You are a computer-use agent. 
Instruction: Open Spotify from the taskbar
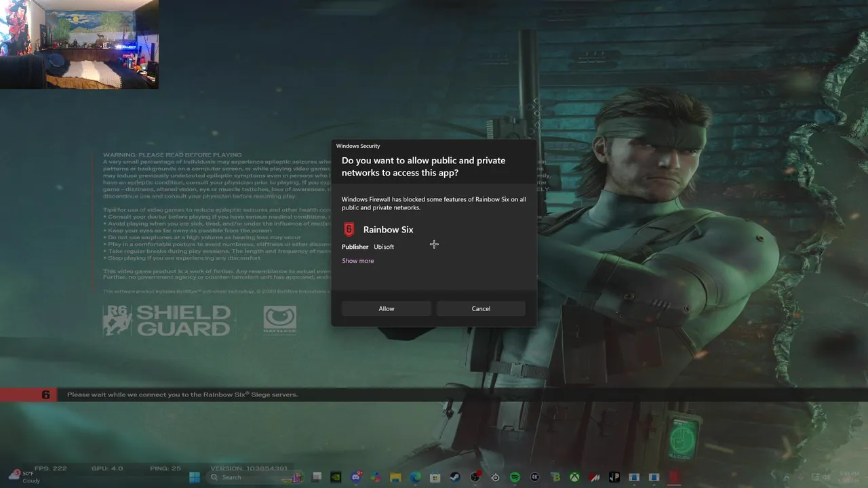pos(515,477)
